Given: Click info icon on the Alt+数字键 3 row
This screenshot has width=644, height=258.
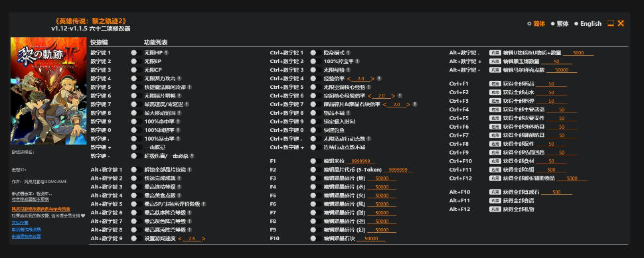Looking at the screenshot, I should pos(179,187).
